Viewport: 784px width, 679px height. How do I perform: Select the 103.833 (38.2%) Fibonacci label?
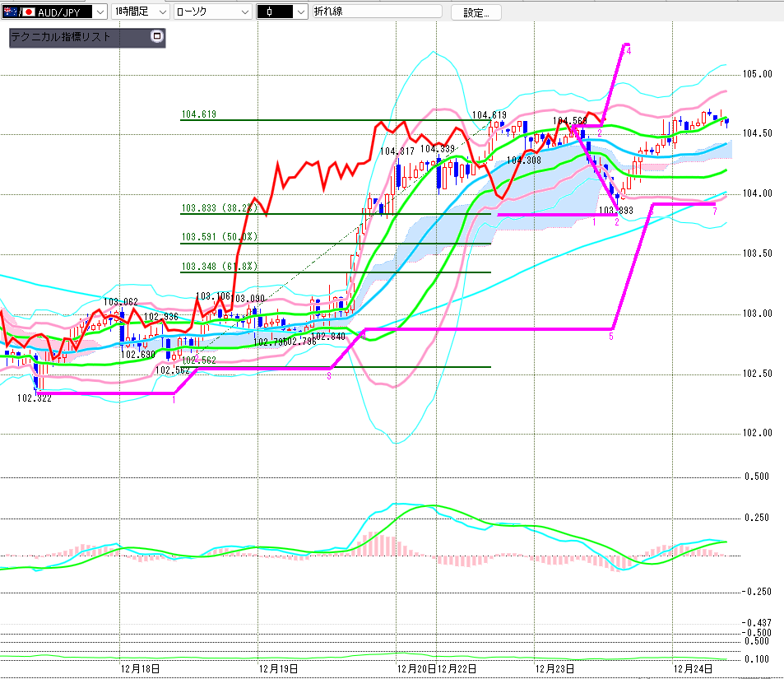click(220, 209)
